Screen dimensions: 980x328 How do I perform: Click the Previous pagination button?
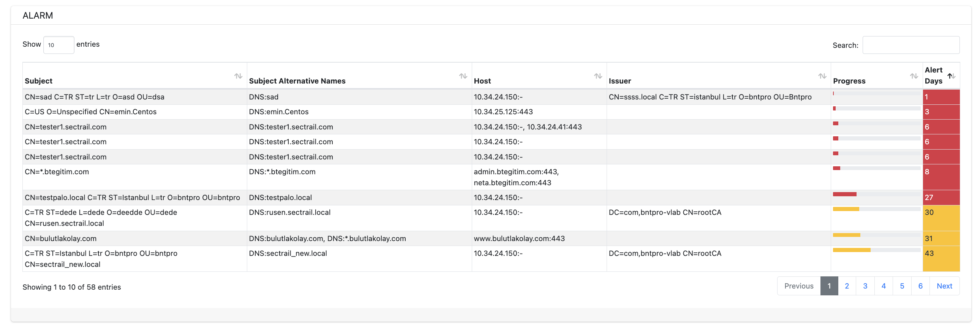[x=798, y=286]
